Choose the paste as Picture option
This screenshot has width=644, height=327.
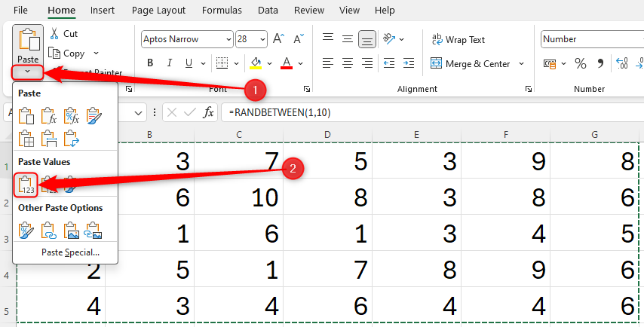point(72,230)
